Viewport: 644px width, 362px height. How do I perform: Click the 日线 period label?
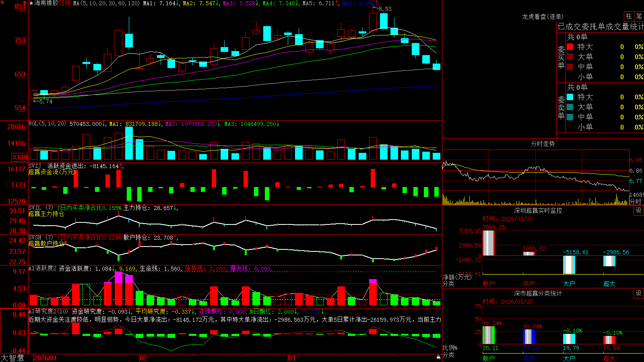[x=65, y=3]
